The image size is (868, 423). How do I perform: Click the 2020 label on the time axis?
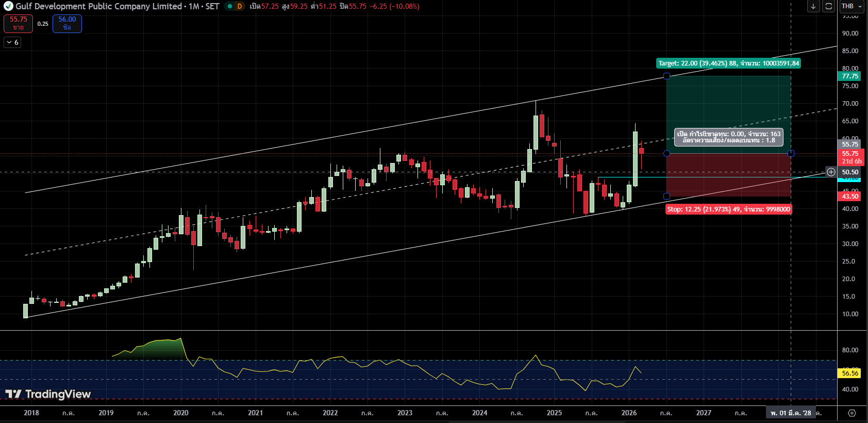(181, 413)
